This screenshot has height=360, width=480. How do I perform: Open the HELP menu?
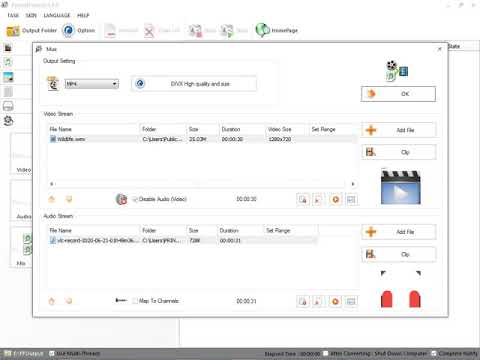click(83, 15)
